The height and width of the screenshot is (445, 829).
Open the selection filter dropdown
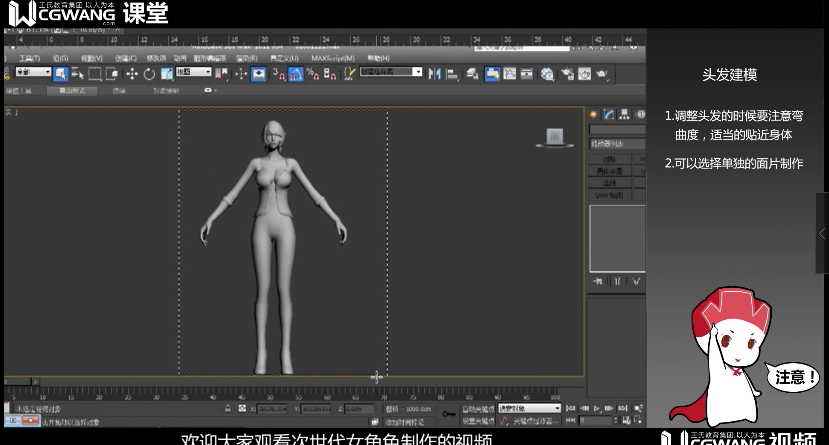(x=33, y=73)
